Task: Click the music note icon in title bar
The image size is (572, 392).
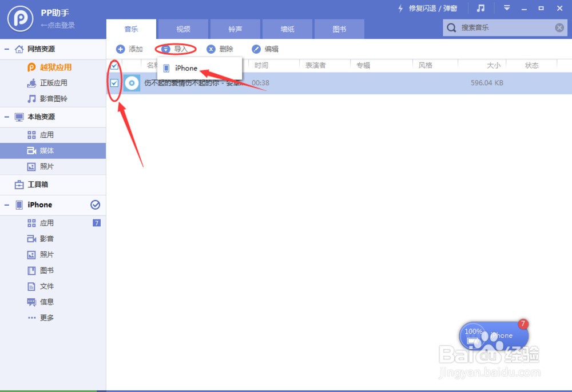Action: (x=481, y=8)
